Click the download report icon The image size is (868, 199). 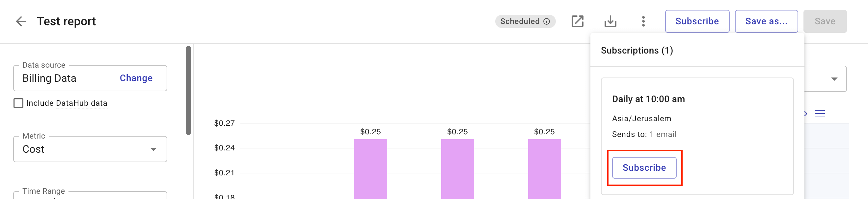tap(610, 22)
